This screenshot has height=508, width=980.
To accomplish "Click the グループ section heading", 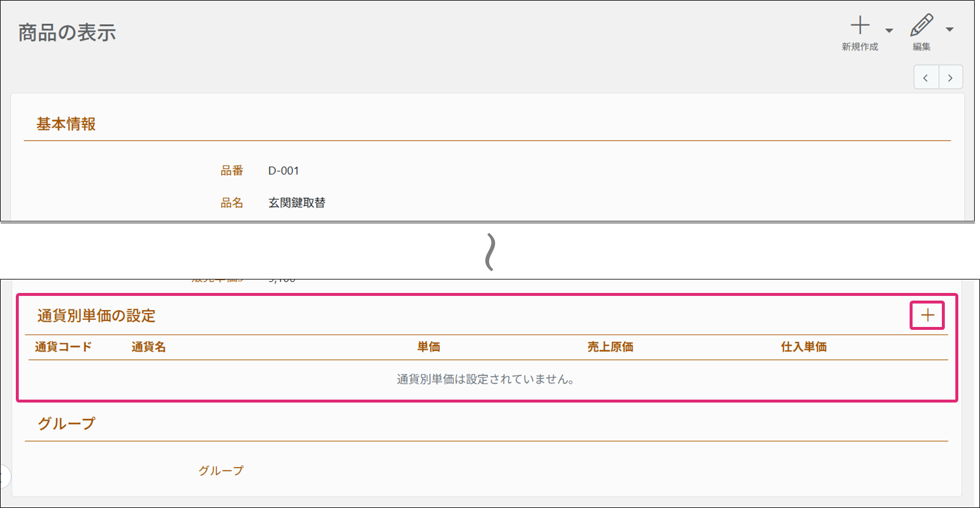I will (66, 424).
